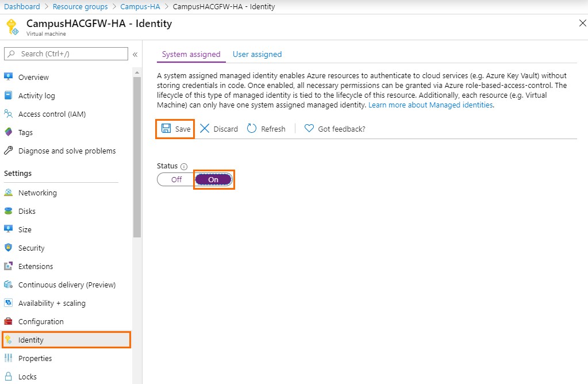Click the sidebar vertical scrollbar thumb

(137, 157)
